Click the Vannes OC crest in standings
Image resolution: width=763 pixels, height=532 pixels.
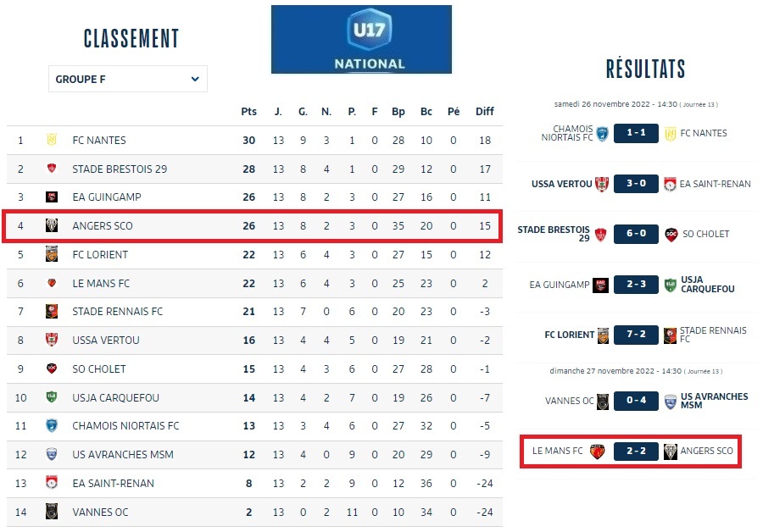(x=52, y=512)
